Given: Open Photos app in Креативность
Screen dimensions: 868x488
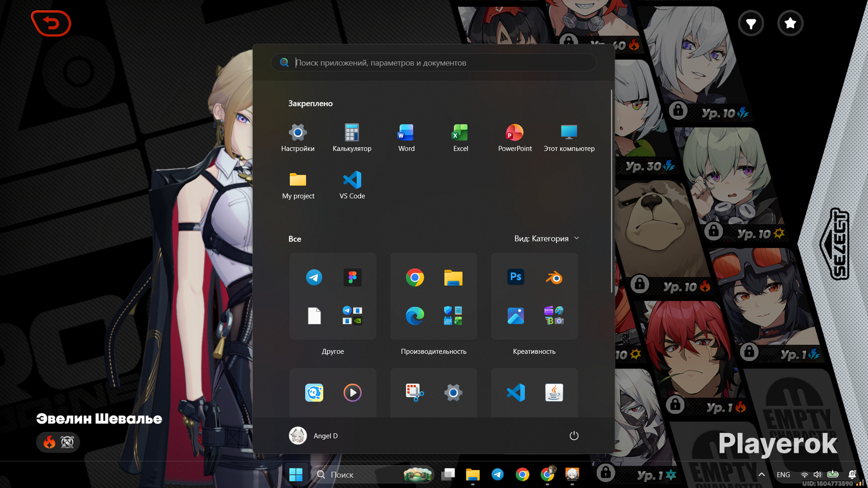Looking at the screenshot, I should tap(516, 316).
